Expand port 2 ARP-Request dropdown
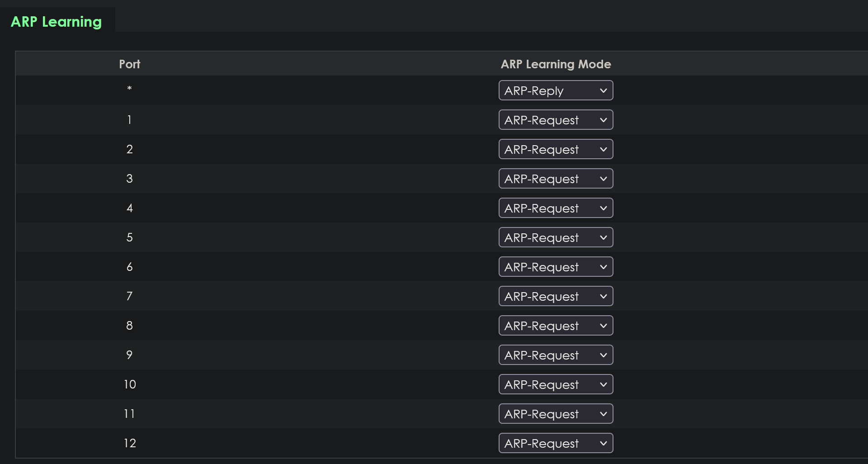868x464 pixels. coord(556,149)
